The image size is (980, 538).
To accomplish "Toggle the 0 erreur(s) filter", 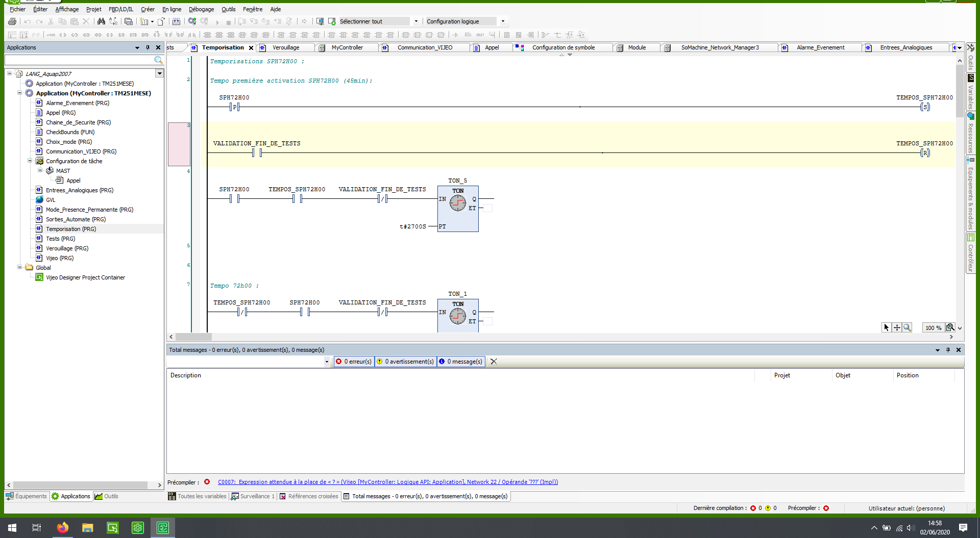I will coord(354,362).
